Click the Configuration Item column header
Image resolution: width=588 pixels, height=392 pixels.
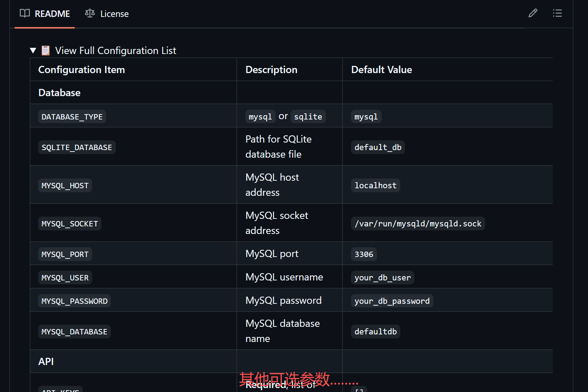(81, 69)
